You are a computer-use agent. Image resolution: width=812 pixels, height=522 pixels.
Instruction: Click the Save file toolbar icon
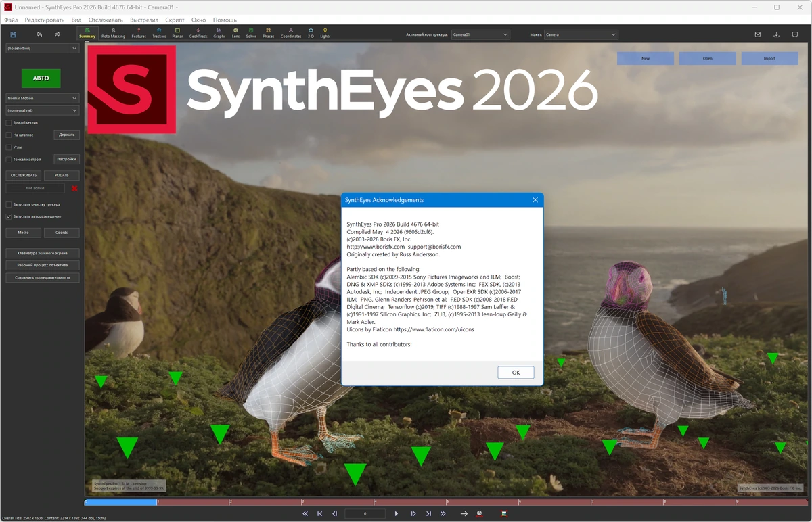[x=14, y=34]
